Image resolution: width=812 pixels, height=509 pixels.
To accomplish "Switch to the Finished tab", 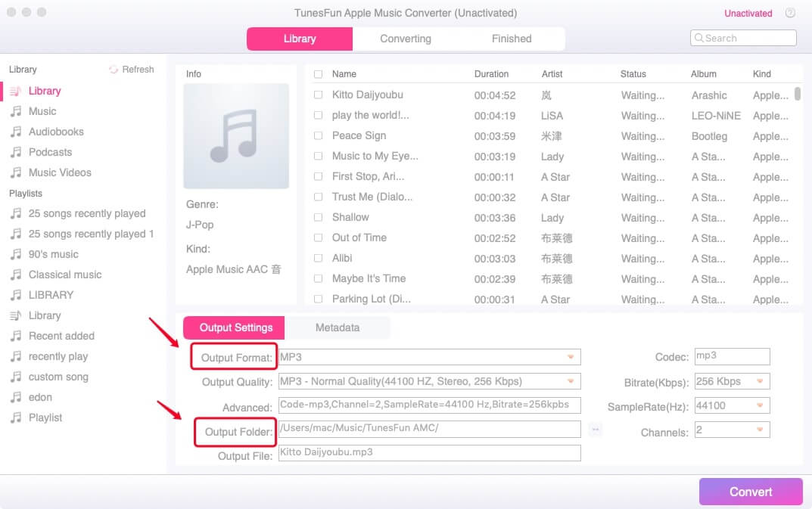I will [512, 39].
